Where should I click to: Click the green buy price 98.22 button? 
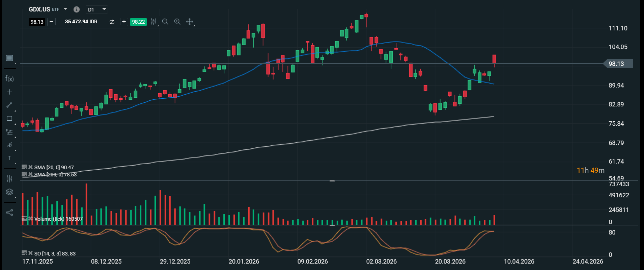[138, 22]
